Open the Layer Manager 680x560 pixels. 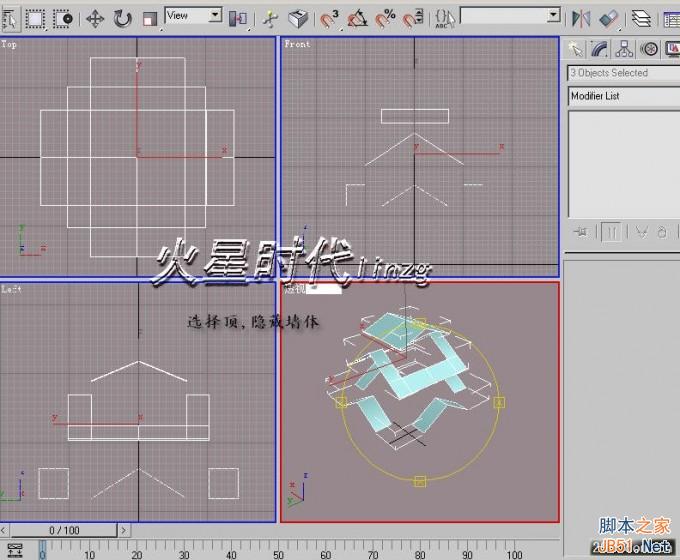coord(641,19)
